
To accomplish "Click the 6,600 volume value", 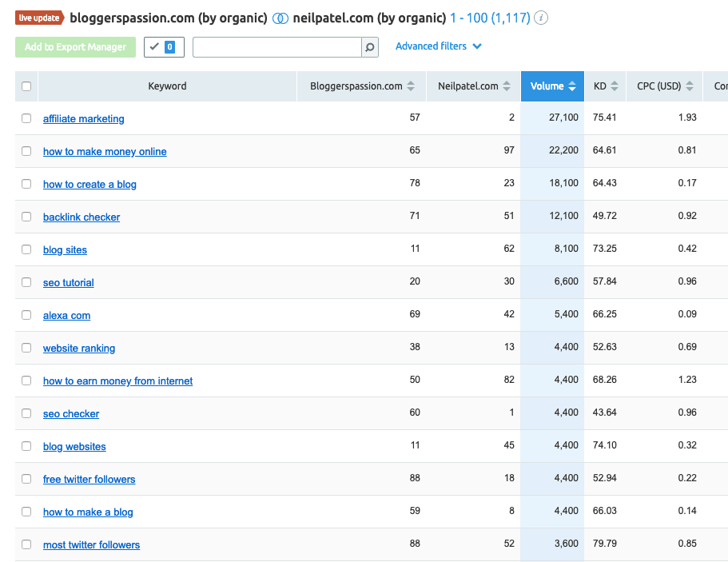I will [x=567, y=281].
